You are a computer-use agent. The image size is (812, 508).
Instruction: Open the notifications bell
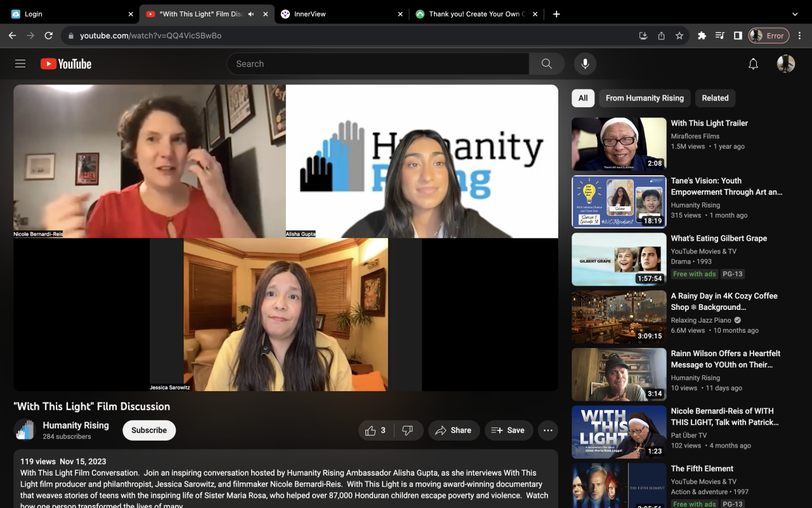tap(753, 63)
